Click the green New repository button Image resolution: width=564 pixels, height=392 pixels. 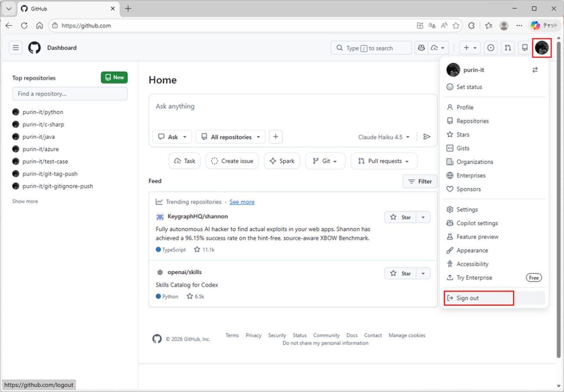pos(114,77)
